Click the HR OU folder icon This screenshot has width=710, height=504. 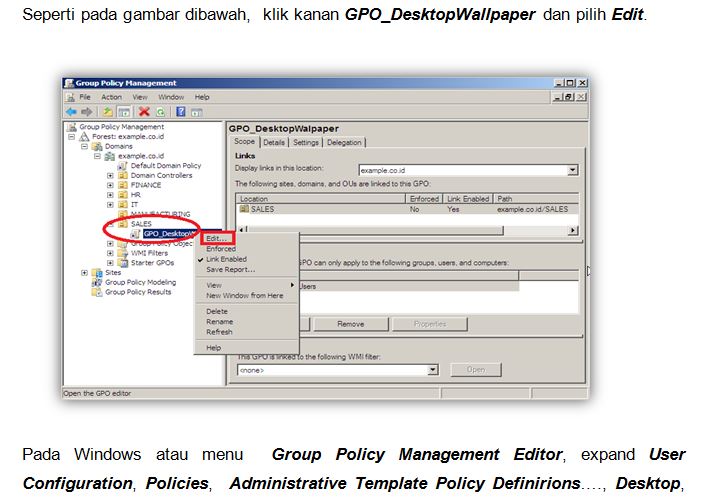click(123, 195)
